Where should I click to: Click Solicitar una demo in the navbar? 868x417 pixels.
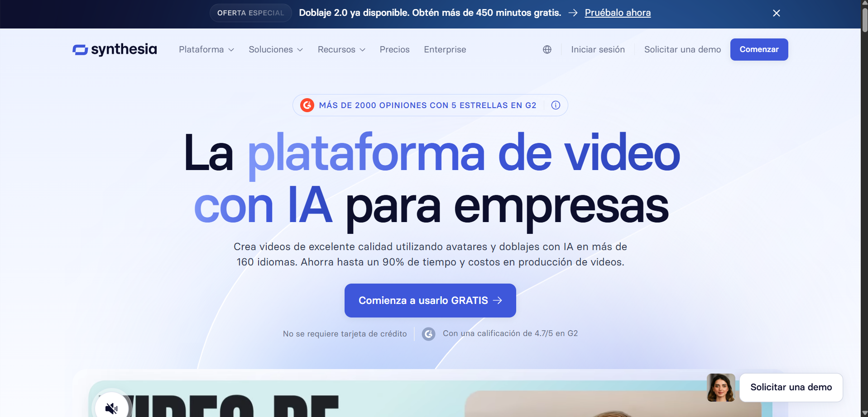(x=682, y=49)
